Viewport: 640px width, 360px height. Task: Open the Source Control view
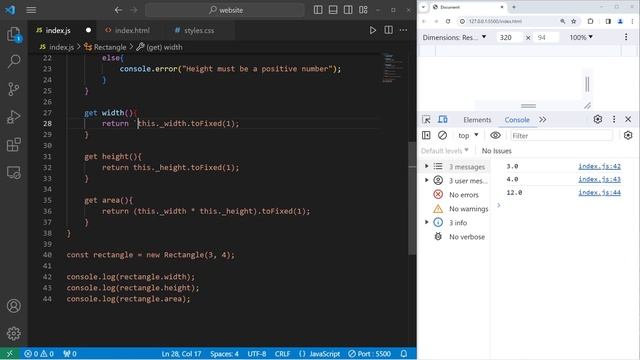(13, 89)
